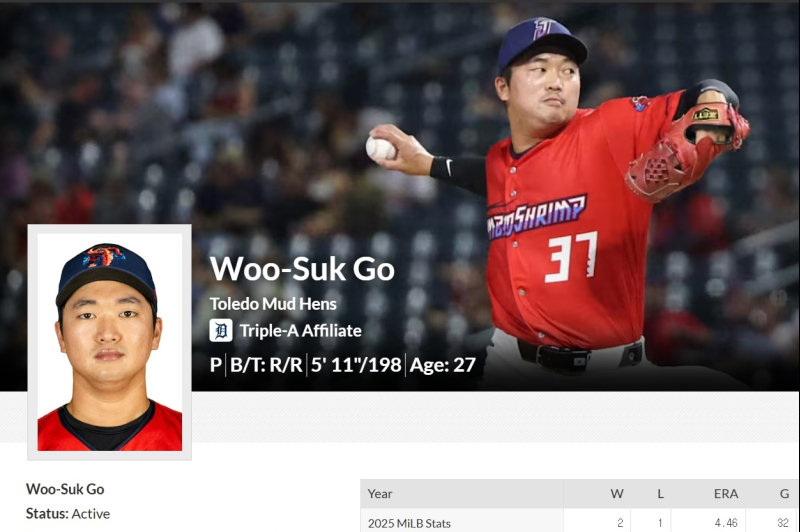Sort table by the ERA column
Screen dimensions: 800x532
[x=726, y=494]
